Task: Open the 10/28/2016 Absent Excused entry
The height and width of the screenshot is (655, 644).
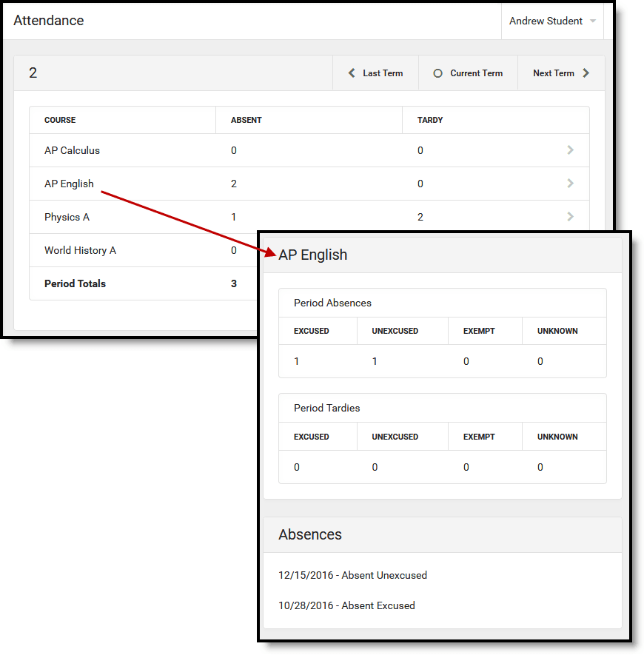Action: (347, 605)
